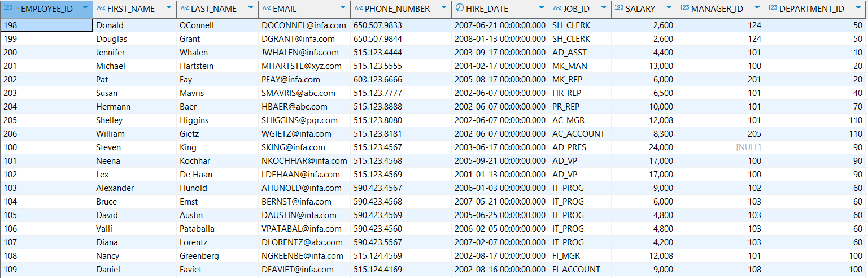Open HIRE_DATE column filter dropdown arrow

pos(541,8)
